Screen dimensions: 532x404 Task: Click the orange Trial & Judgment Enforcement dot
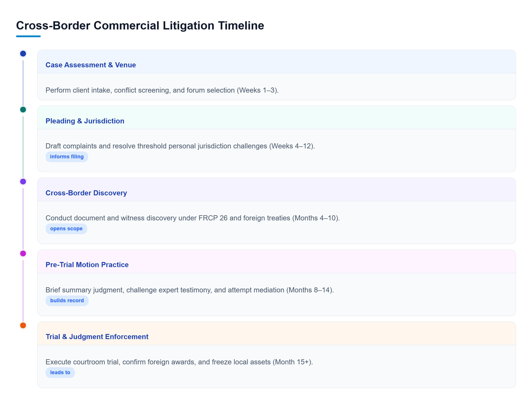23,325
